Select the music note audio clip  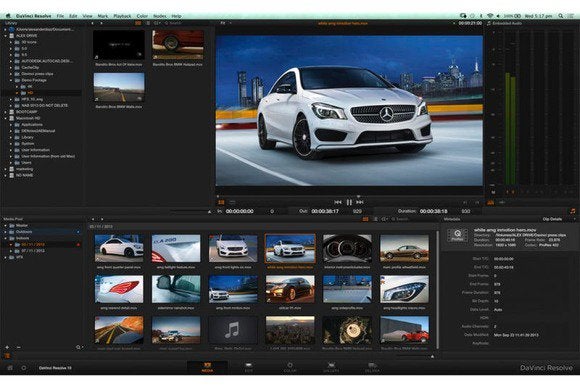click(x=233, y=330)
